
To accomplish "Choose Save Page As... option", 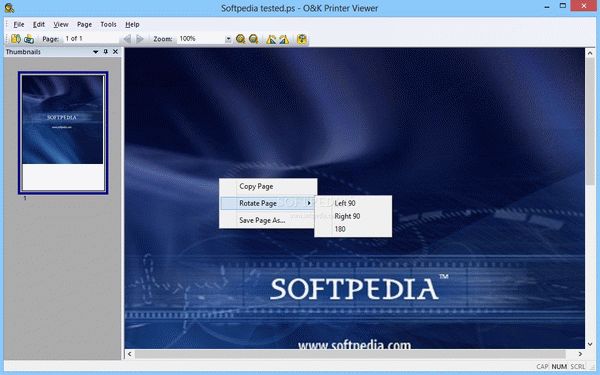I will point(268,220).
